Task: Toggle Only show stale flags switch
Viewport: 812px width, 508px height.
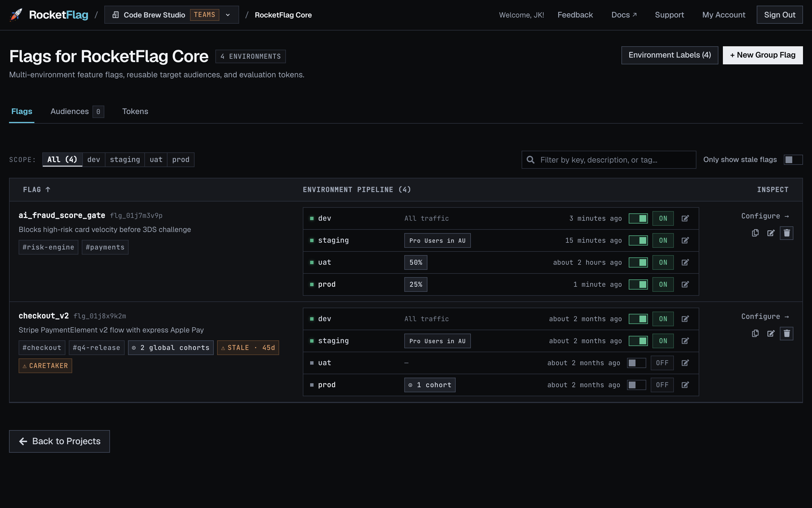Action: point(793,159)
